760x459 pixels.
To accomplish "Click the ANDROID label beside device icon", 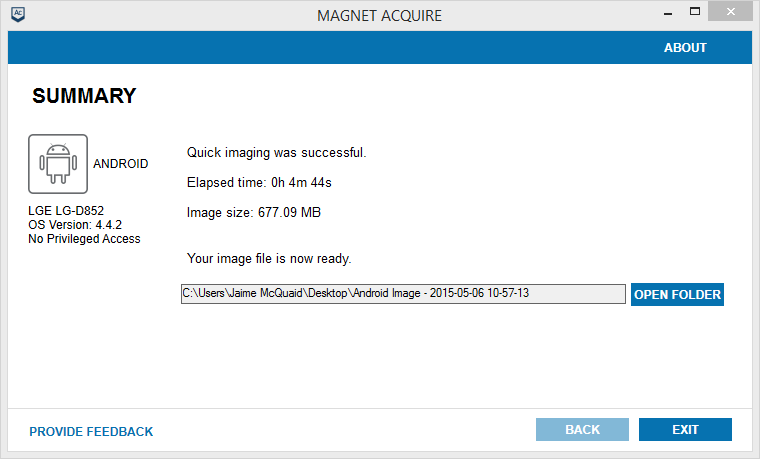I will (121, 164).
